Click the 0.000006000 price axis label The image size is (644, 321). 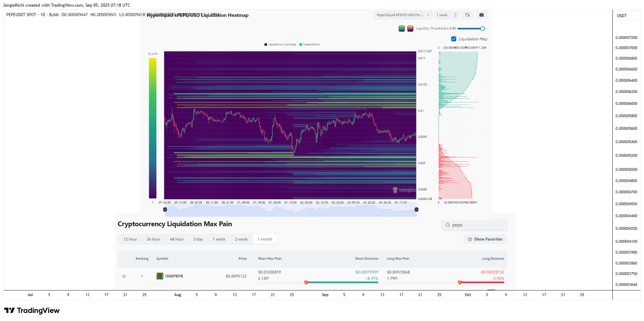coord(626,104)
